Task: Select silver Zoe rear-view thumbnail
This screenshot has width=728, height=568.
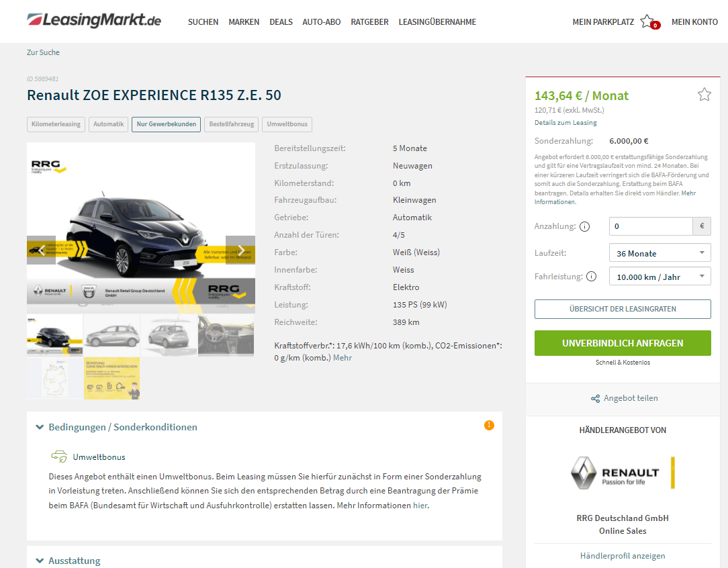Action: point(169,336)
